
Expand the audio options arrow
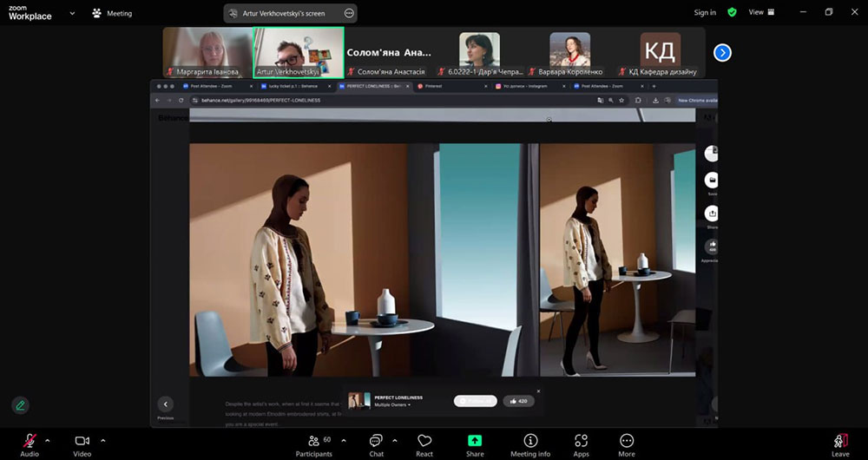[47, 441]
